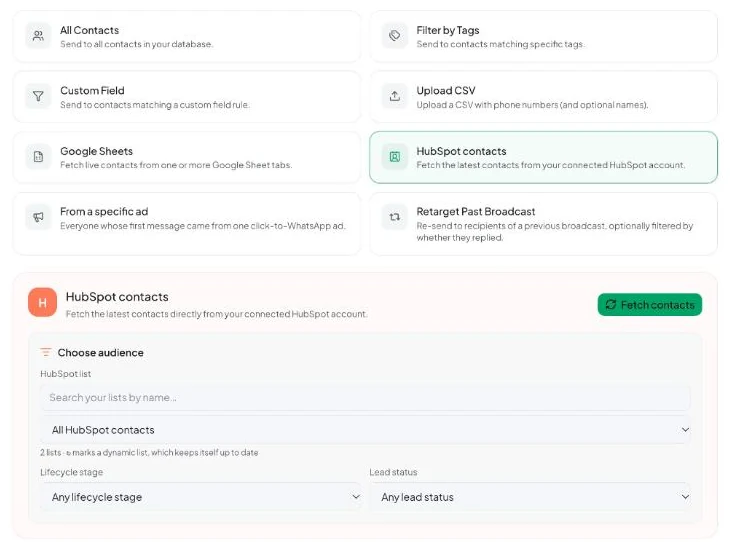Click the HubSpot contacts card contact icon
Viewport: 730px width, 542px height.
394,157
